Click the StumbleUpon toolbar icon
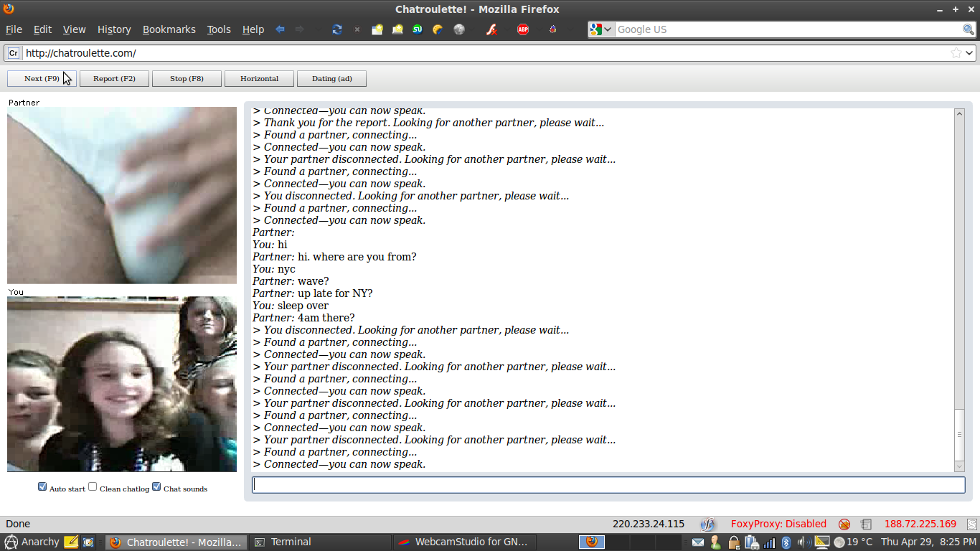980x551 pixels. click(x=418, y=29)
